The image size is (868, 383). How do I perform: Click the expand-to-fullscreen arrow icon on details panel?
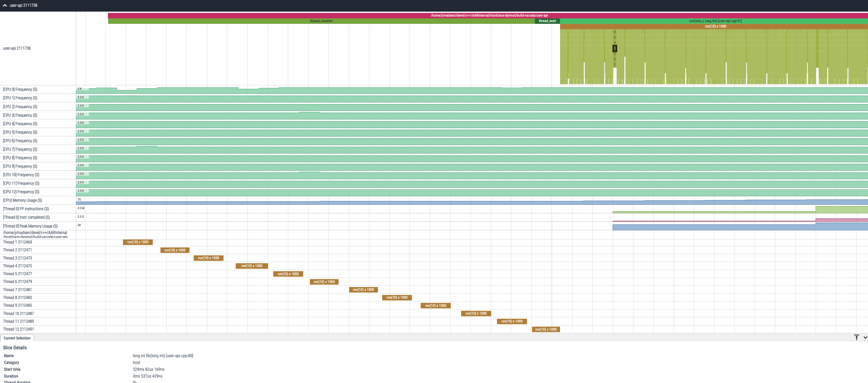coord(857,337)
